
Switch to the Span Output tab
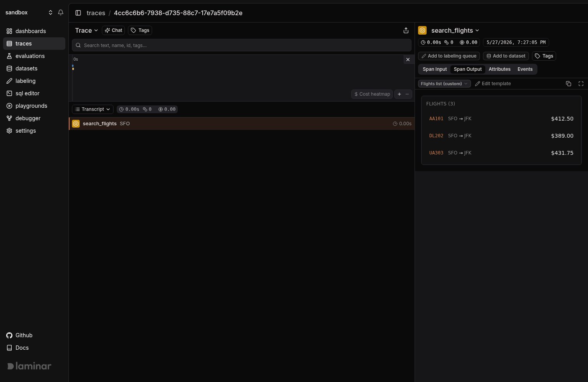coord(467,69)
